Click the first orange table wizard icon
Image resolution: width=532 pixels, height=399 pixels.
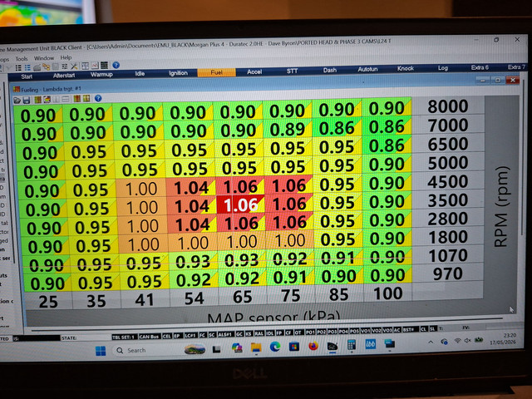77,99
